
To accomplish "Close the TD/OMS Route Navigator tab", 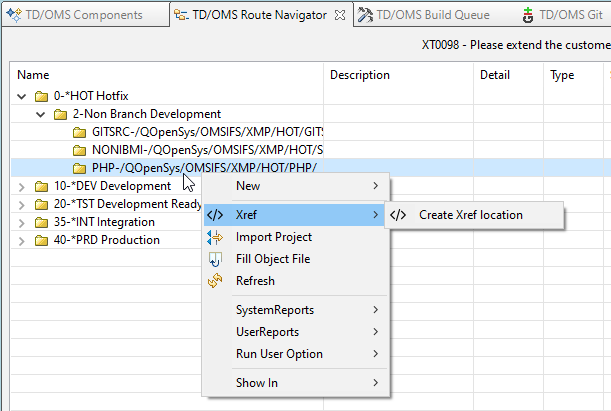I will [339, 16].
